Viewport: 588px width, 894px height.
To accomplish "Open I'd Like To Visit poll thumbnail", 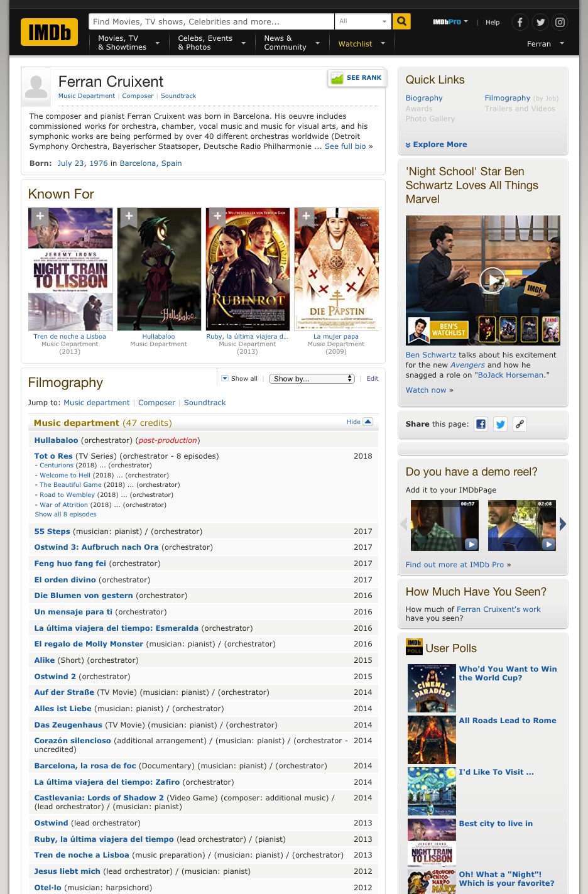I will tap(432, 791).
